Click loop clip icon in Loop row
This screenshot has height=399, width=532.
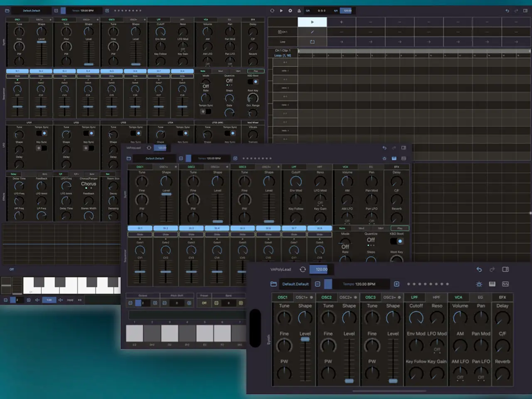tap(312, 42)
